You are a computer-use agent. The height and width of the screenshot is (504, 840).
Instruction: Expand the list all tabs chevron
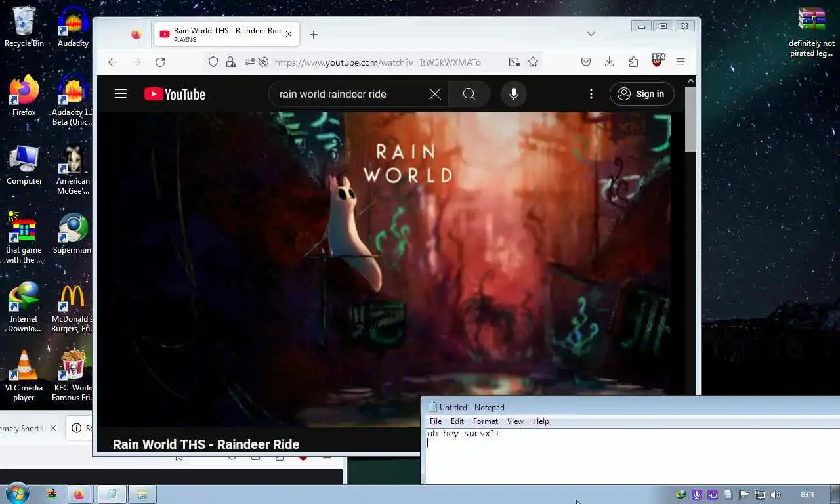coord(591,34)
